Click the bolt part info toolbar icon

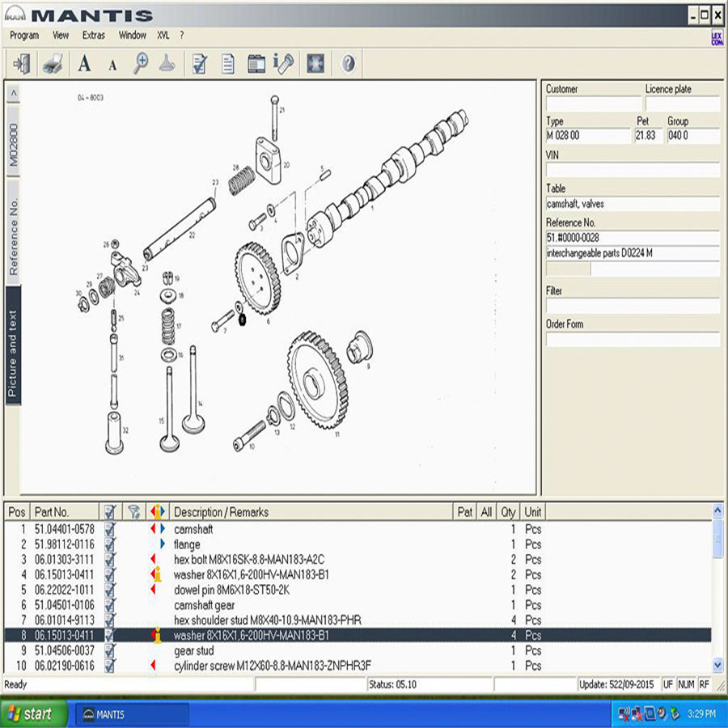pos(283,64)
